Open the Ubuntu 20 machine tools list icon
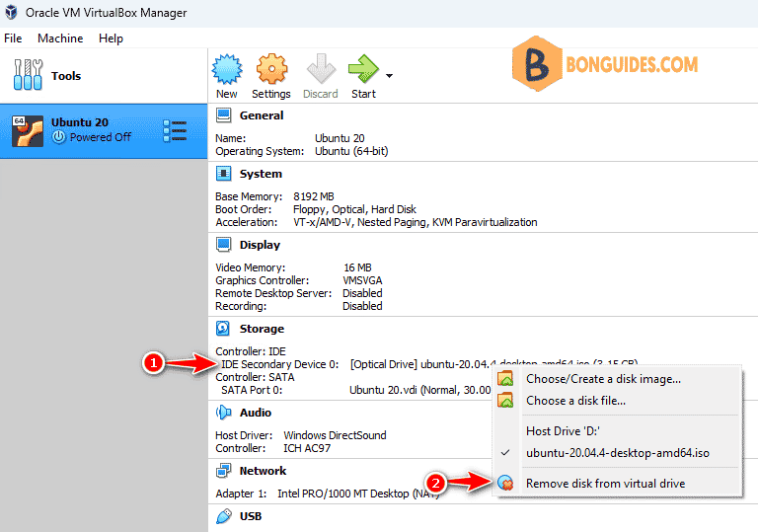 175,130
